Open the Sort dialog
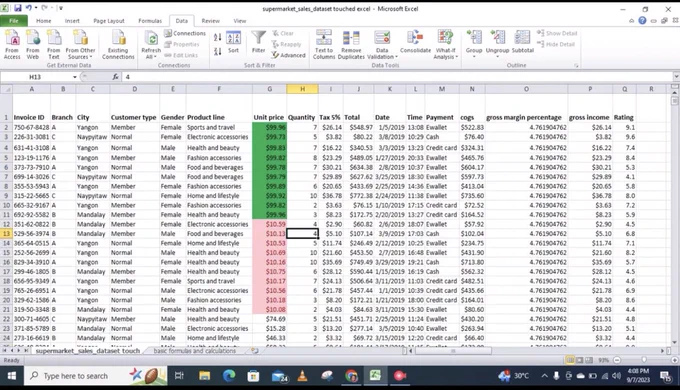680x390 pixels. 233,42
